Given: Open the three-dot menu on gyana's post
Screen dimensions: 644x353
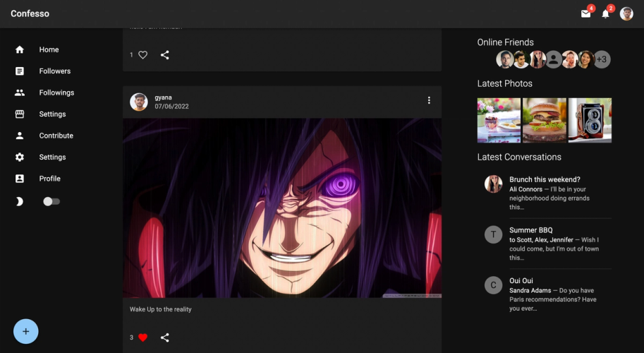Looking at the screenshot, I should [429, 100].
